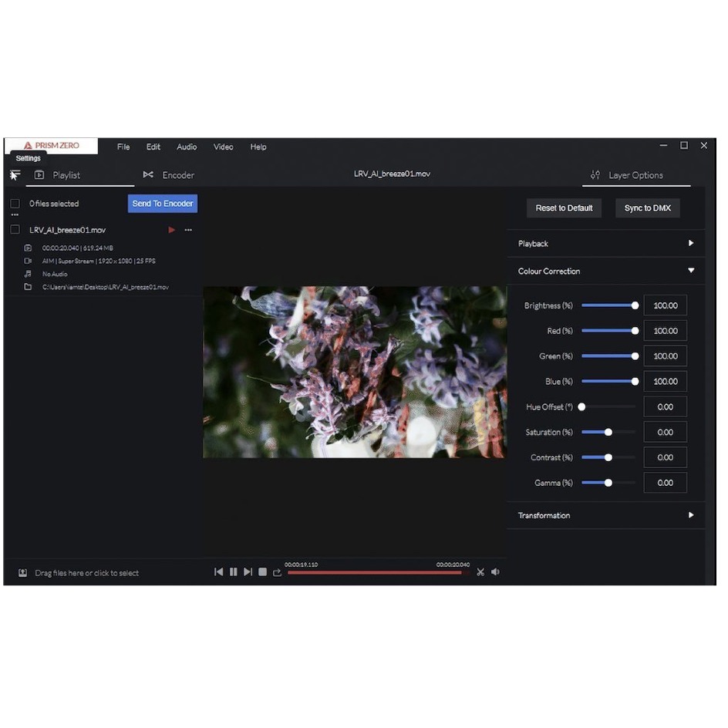Click Send To Encoder button
Screen dimensions: 728x728
point(163,204)
